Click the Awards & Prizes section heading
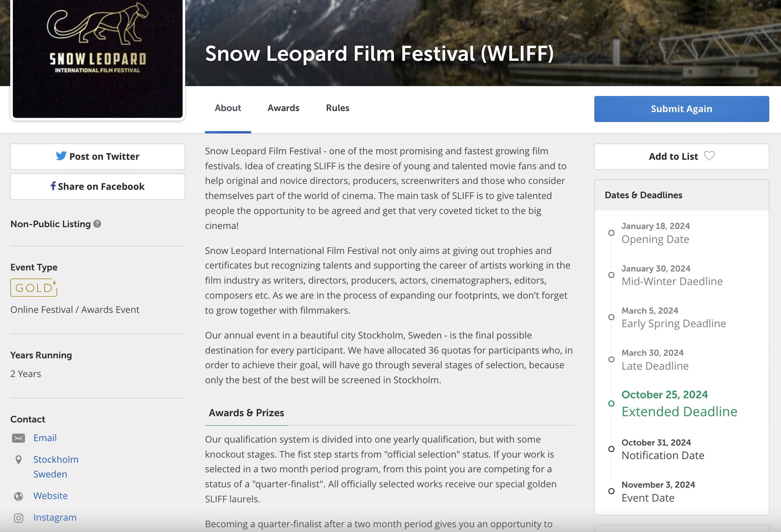Screen dimensions: 781x532 246,413
